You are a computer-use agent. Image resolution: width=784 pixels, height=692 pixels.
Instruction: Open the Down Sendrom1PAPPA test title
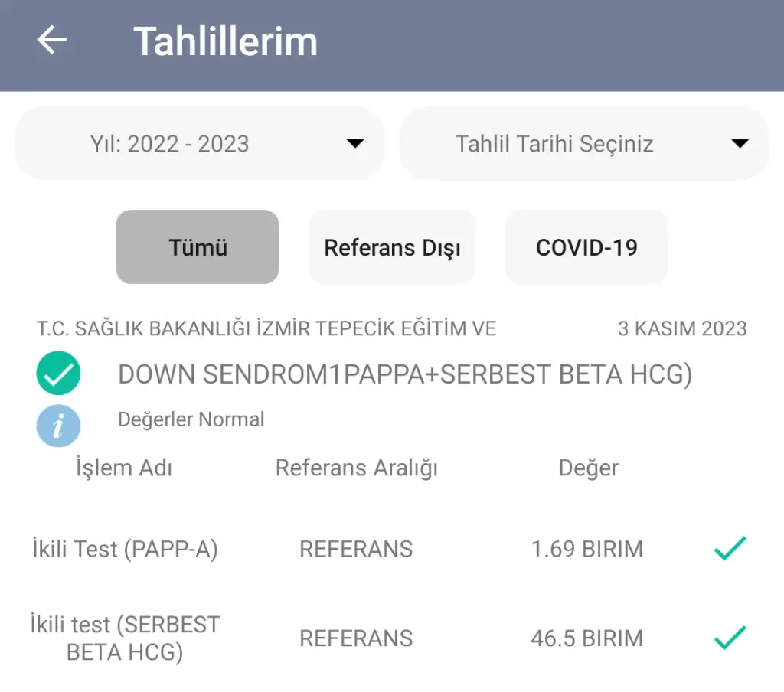(x=405, y=374)
